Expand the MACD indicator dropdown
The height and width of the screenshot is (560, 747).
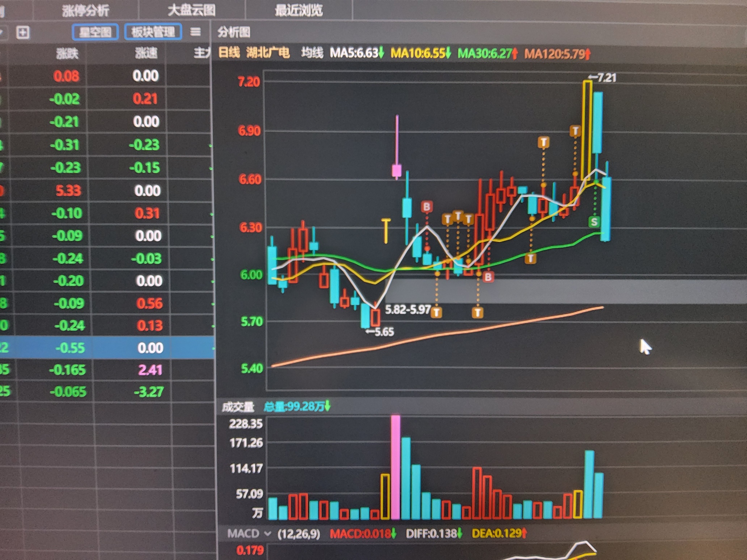point(268,533)
